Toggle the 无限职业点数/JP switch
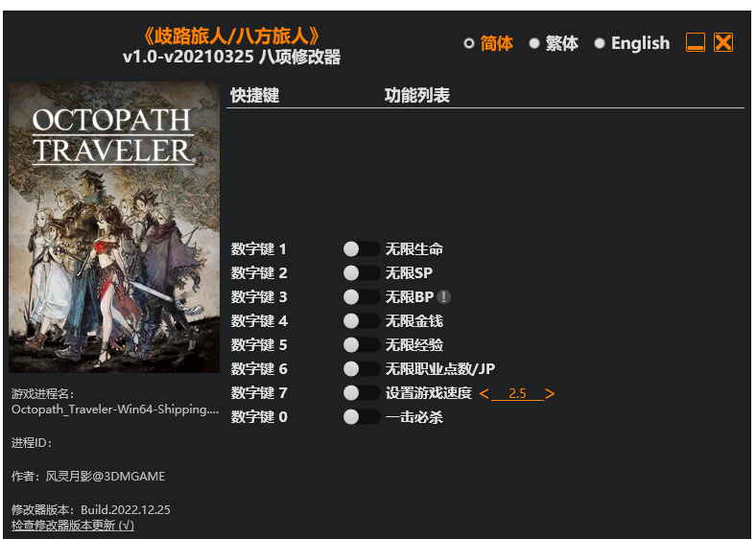 (x=362, y=369)
